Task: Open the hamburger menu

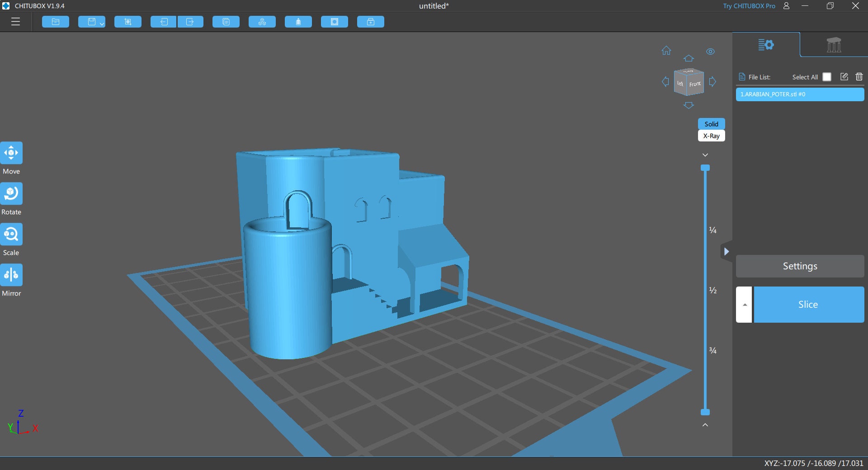Action: click(16, 21)
